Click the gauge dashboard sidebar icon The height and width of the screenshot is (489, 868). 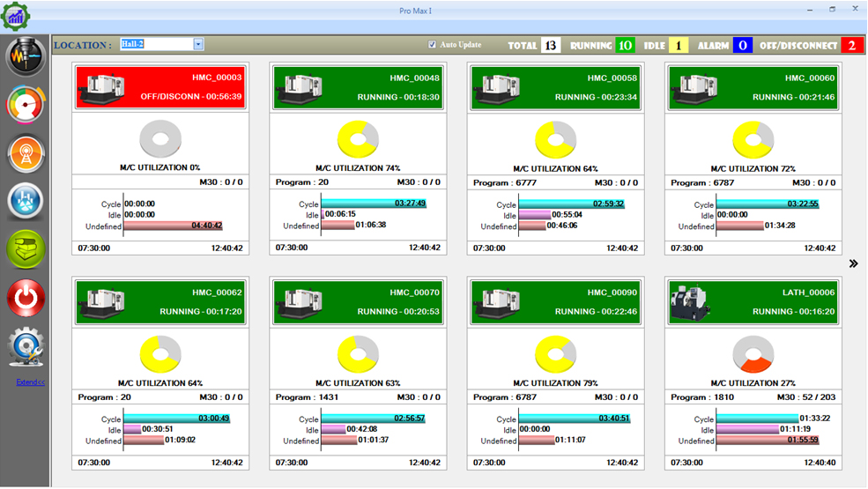(26, 106)
